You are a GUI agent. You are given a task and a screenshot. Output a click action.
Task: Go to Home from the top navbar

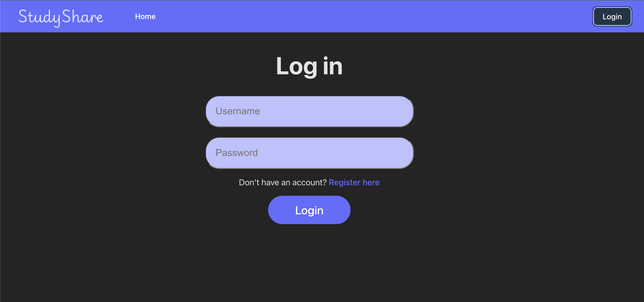(145, 16)
